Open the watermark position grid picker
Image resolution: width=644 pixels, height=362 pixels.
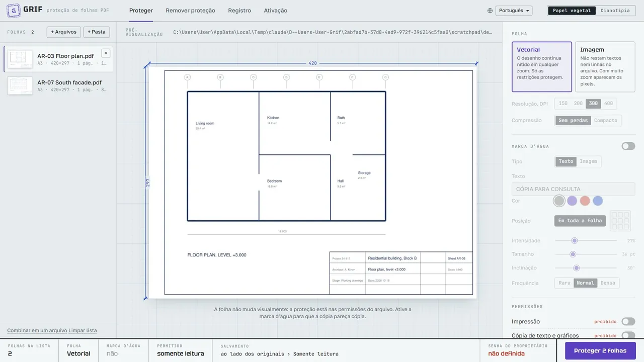click(620, 221)
